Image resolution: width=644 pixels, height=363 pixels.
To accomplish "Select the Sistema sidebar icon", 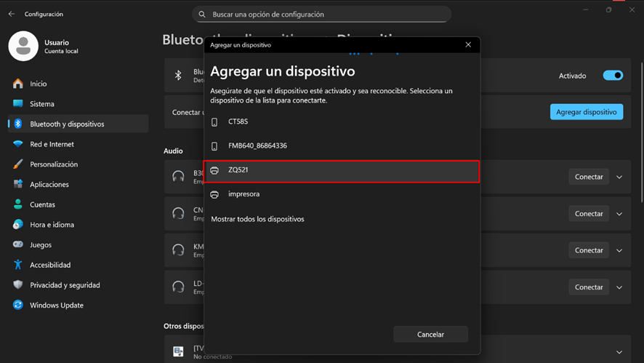I will [x=18, y=104].
